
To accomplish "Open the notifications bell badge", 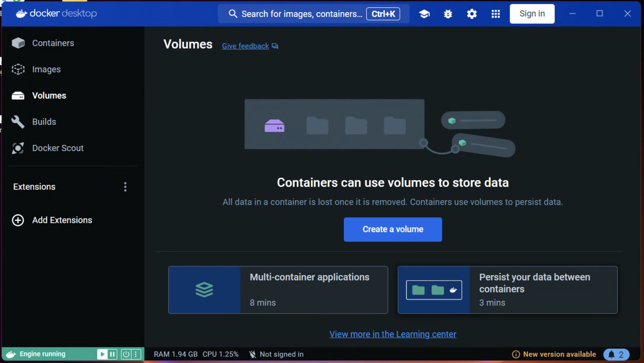I will (616, 354).
